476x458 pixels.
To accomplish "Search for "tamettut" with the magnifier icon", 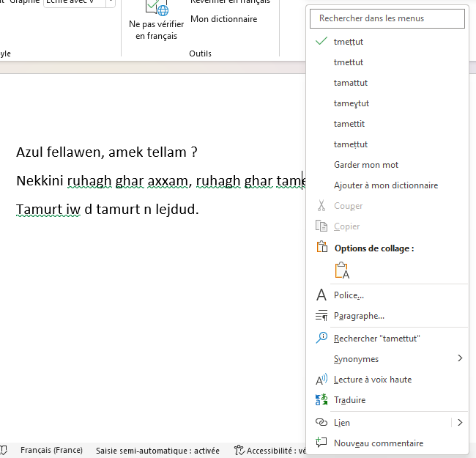I will tap(321, 337).
